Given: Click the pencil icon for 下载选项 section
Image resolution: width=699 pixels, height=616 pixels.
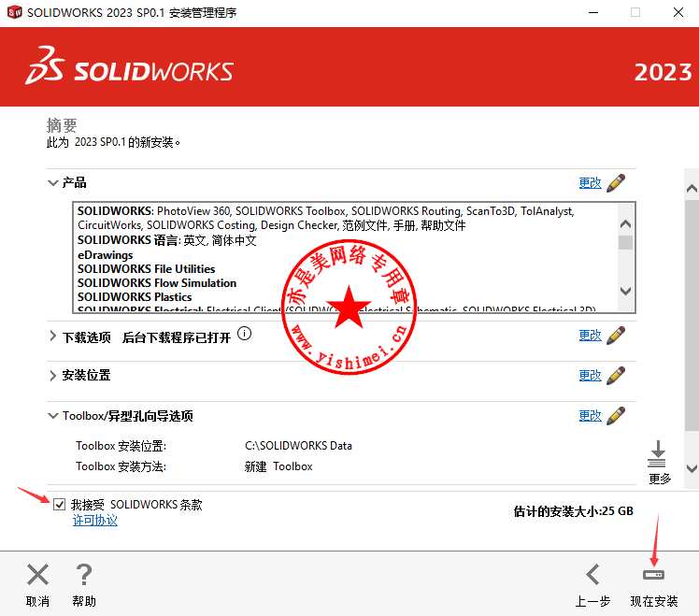Looking at the screenshot, I should coord(616,336).
